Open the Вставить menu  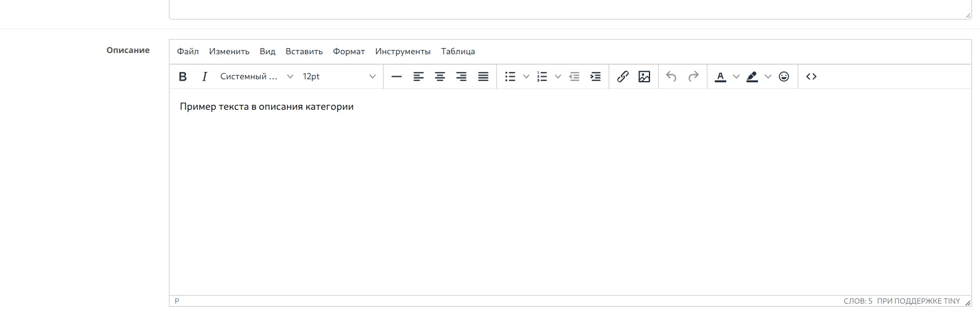click(304, 52)
